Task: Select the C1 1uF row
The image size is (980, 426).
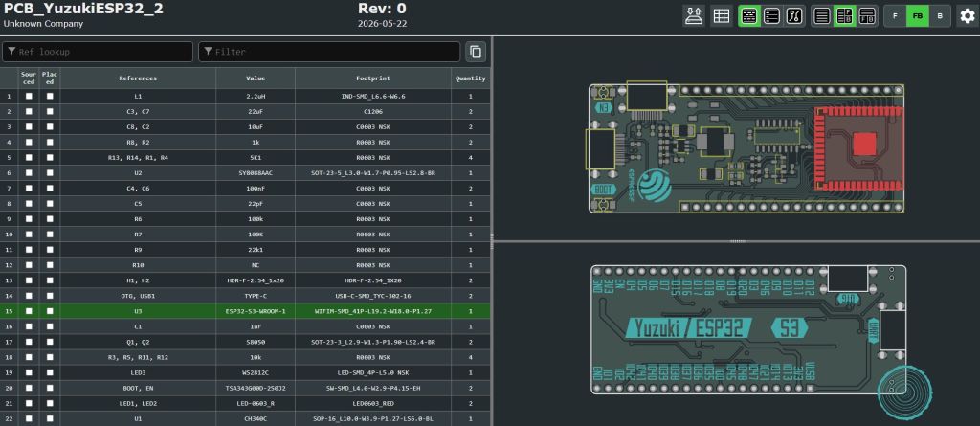Action: click(x=245, y=326)
